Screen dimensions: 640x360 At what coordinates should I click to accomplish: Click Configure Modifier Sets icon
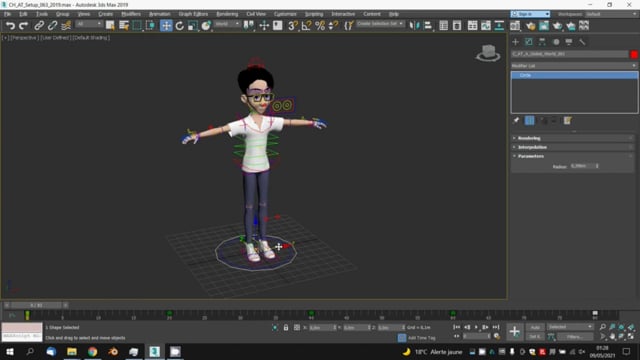coord(567,120)
